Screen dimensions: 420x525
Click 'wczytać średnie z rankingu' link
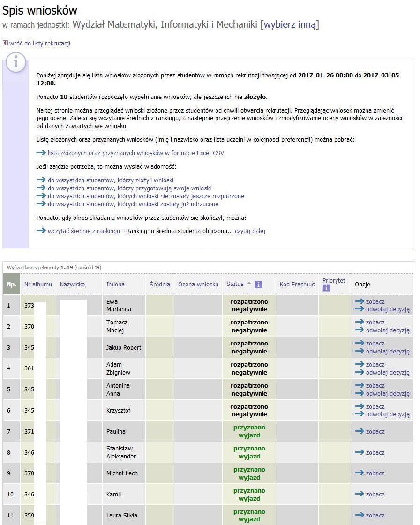84,231
